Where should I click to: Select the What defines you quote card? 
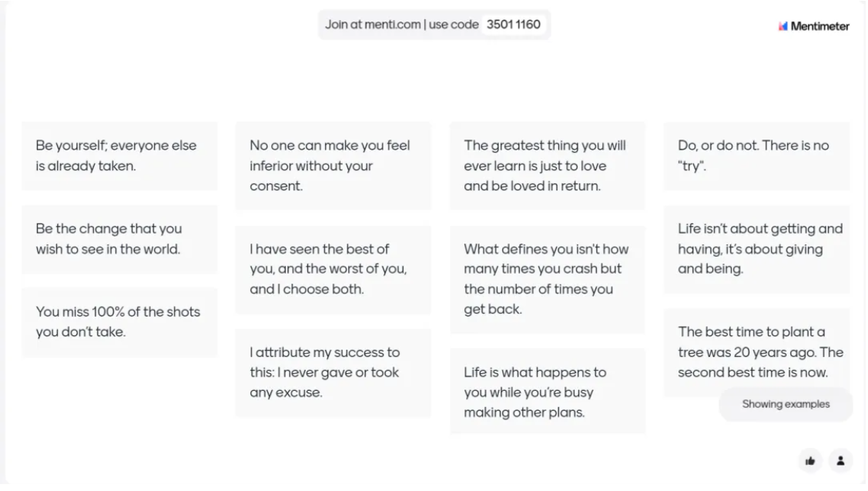(548, 279)
